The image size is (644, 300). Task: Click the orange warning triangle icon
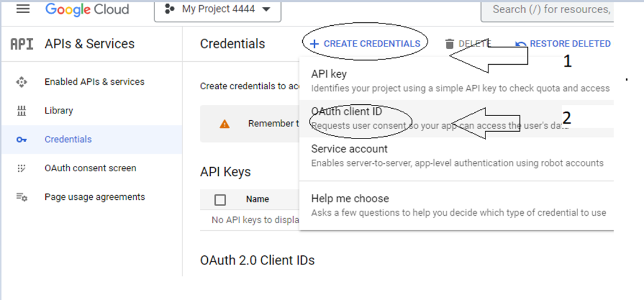coord(224,124)
